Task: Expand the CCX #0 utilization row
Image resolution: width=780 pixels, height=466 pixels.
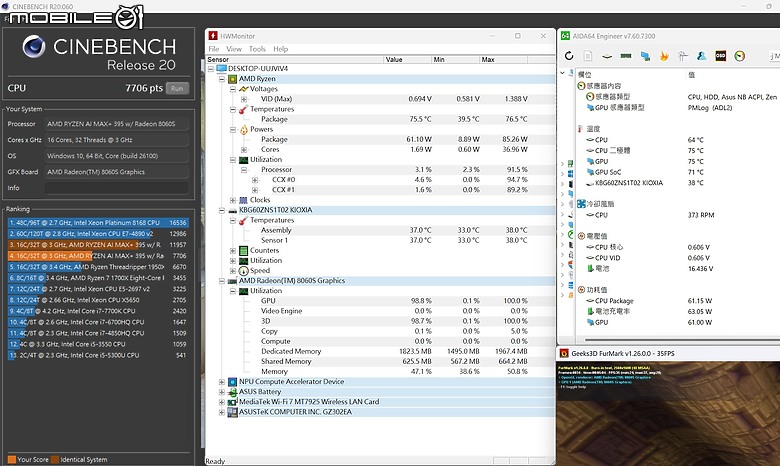Action: click(x=255, y=180)
